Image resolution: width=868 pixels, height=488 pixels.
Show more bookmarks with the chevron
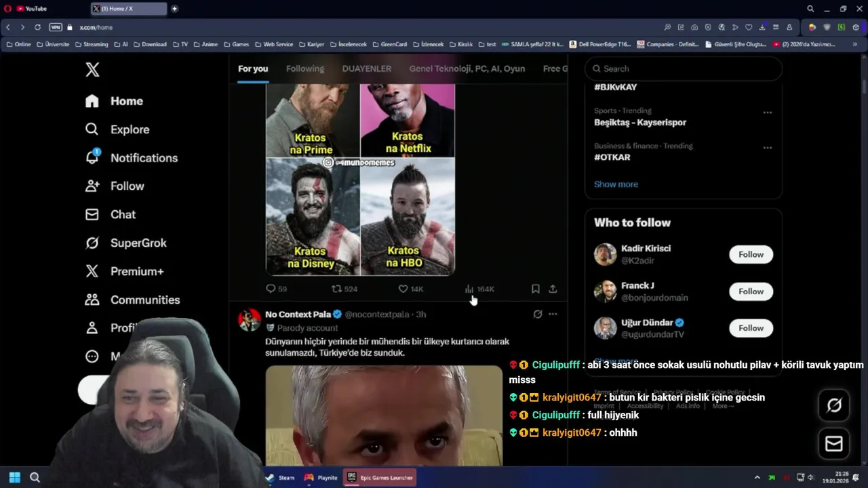point(854,44)
